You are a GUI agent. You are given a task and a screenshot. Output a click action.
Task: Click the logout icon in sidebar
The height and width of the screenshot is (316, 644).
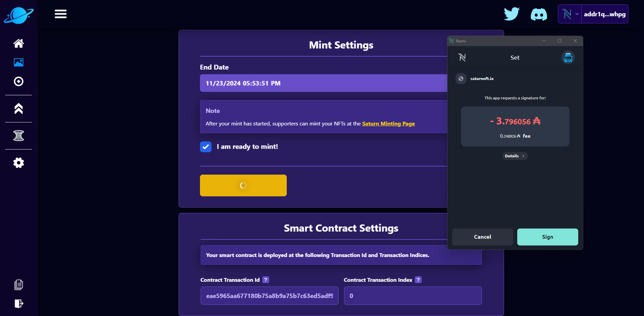19,303
